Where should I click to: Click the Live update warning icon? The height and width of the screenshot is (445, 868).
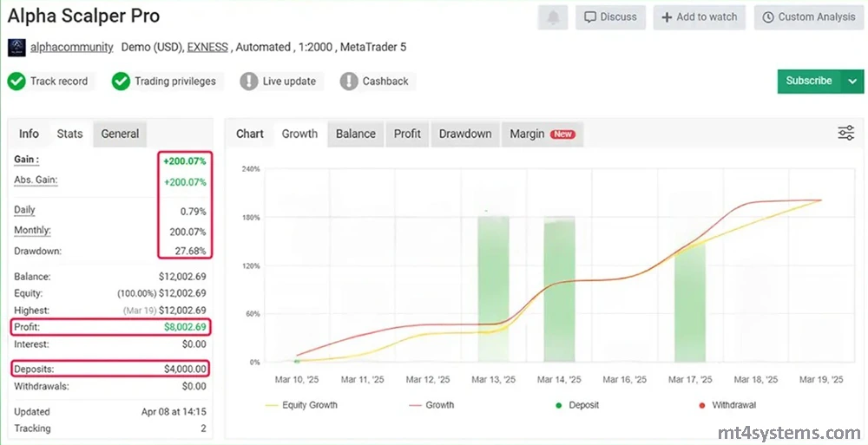pos(249,82)
